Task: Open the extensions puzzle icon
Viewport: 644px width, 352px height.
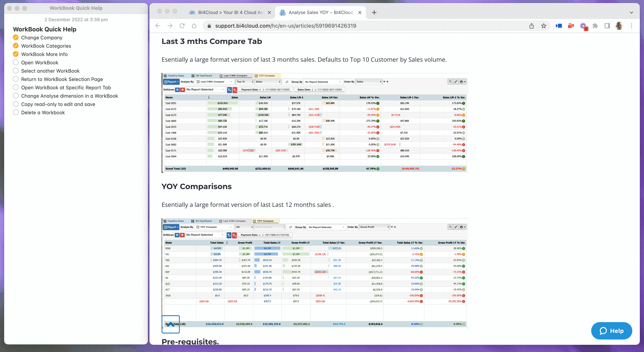Action: 595,26
